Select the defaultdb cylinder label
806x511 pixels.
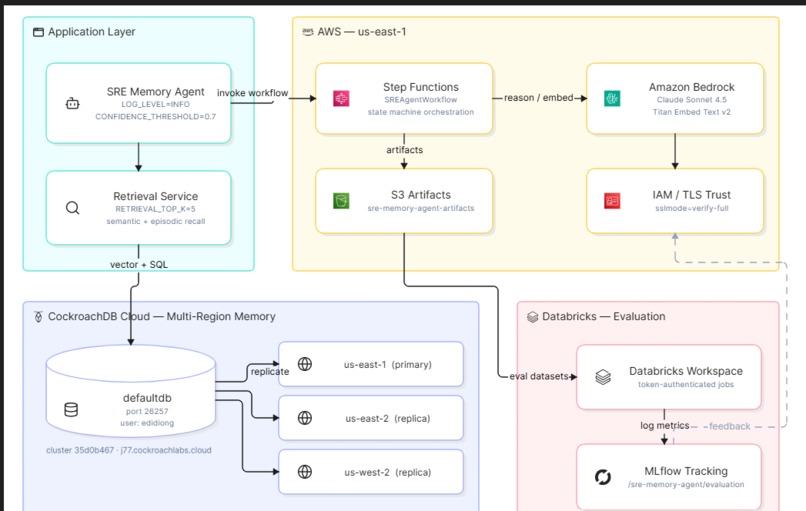(147, 398)
